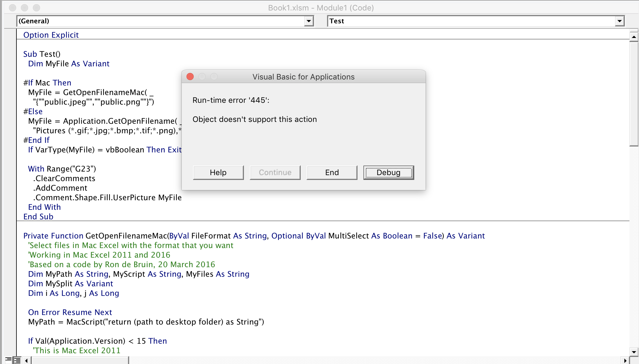Click inside the End Sub line
Screen dimensions: 639x364
click(38, 217)
